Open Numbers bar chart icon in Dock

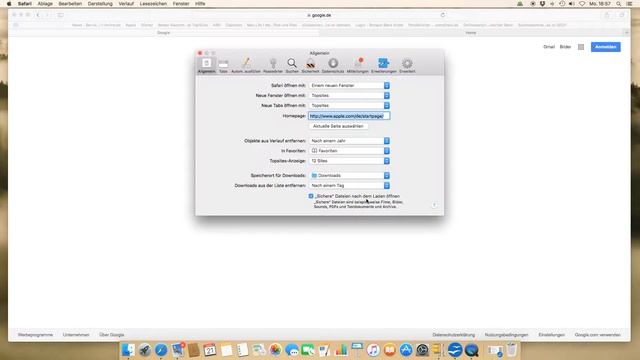tap(341, 350)
